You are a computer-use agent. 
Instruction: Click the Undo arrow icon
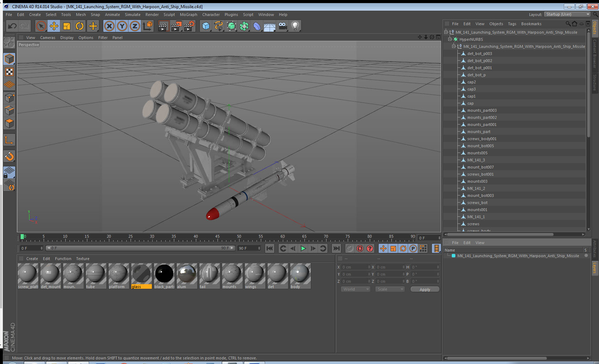[x=12, y=26]
